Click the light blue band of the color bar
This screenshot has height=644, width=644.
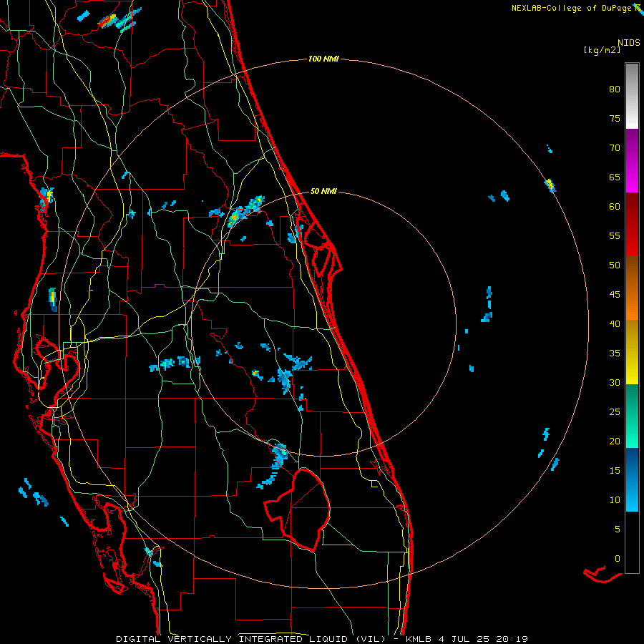tap(632, 479)
